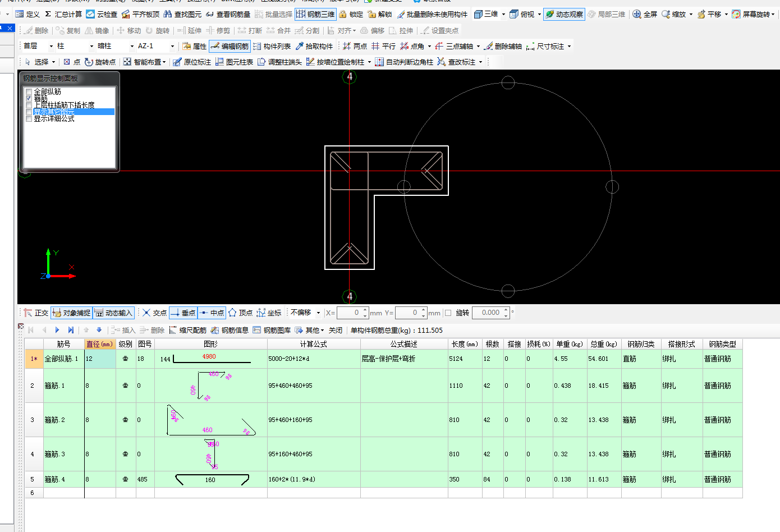Move rebar row down arrow
Image resolution: width=780 pixels, height=532 pixels.
[x=99, y=330]
